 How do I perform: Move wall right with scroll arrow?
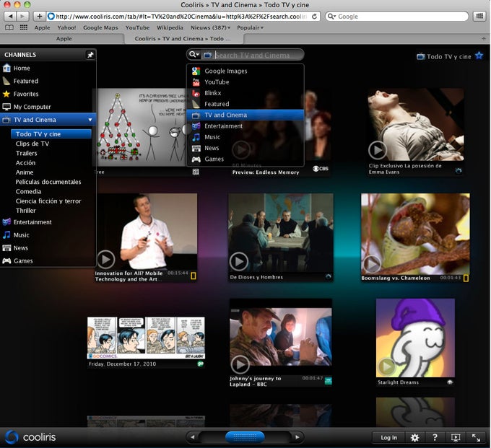(297, 437)
